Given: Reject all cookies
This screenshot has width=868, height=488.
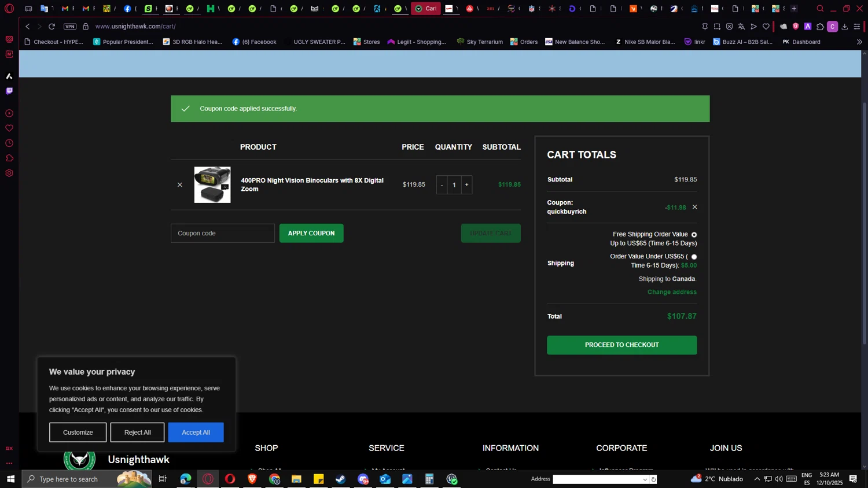Looking at the screenshot, I should tap(138, 432).
